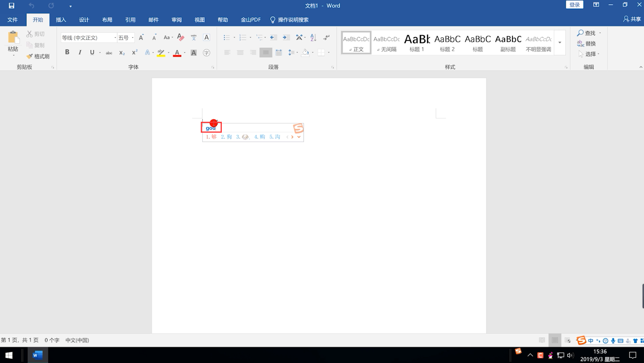Open the File (文件) tab
The height and width of the screenshot is (363, 644).
coord(12,20)
